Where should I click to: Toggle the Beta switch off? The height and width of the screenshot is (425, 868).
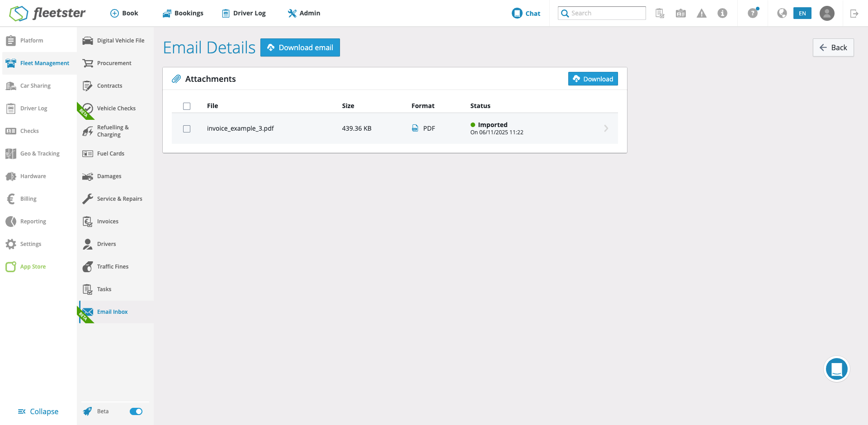(136, 411)
